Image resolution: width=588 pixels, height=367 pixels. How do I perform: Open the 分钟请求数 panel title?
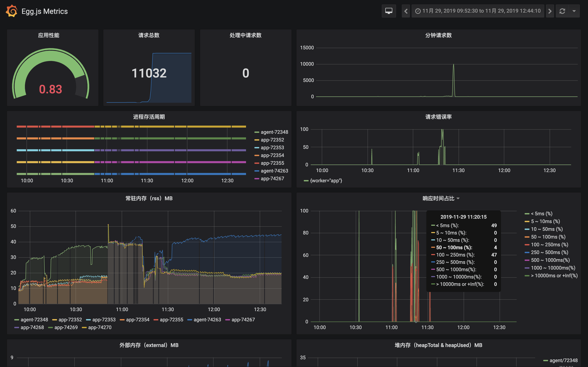click(x=438, y=35)
